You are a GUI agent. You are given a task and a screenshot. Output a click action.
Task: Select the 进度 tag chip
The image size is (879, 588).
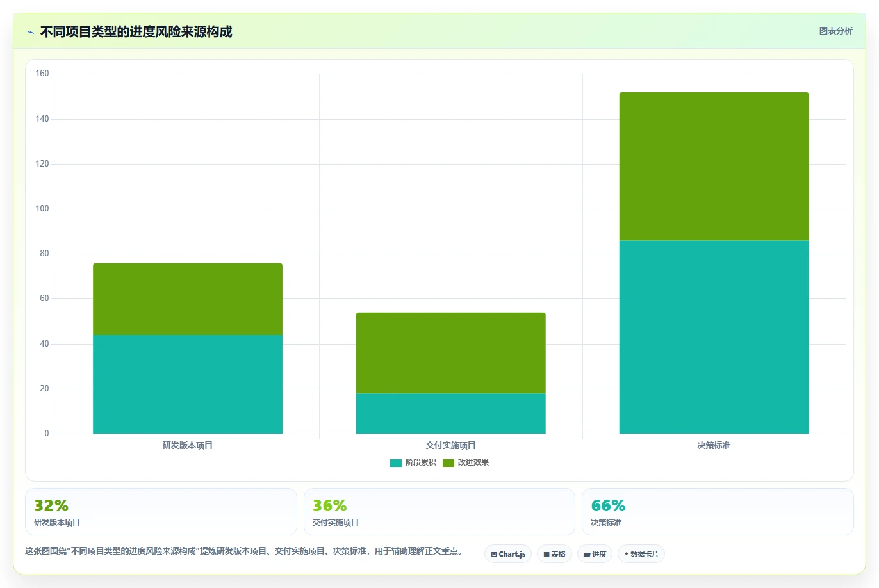click(595, 554)
